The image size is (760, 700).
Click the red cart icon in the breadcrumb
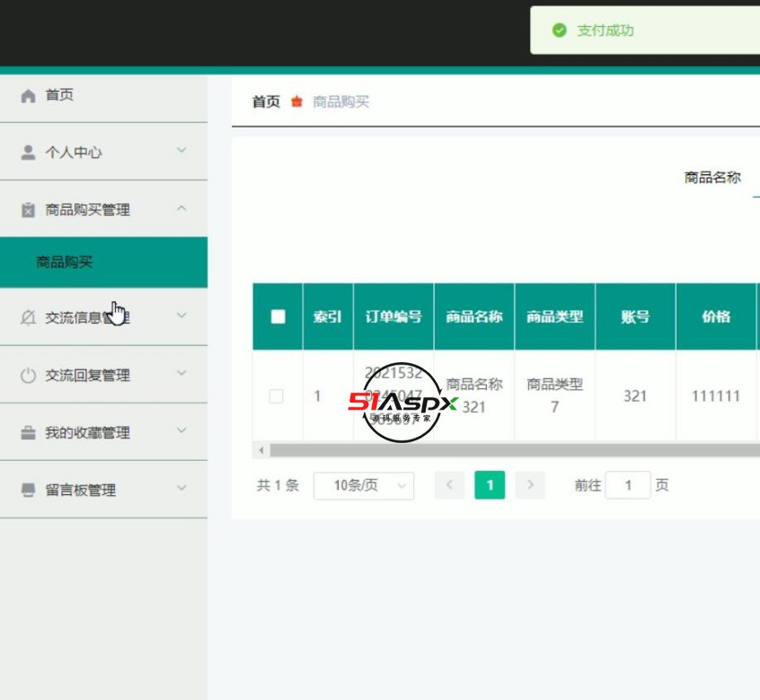click(x=296, y=102)
